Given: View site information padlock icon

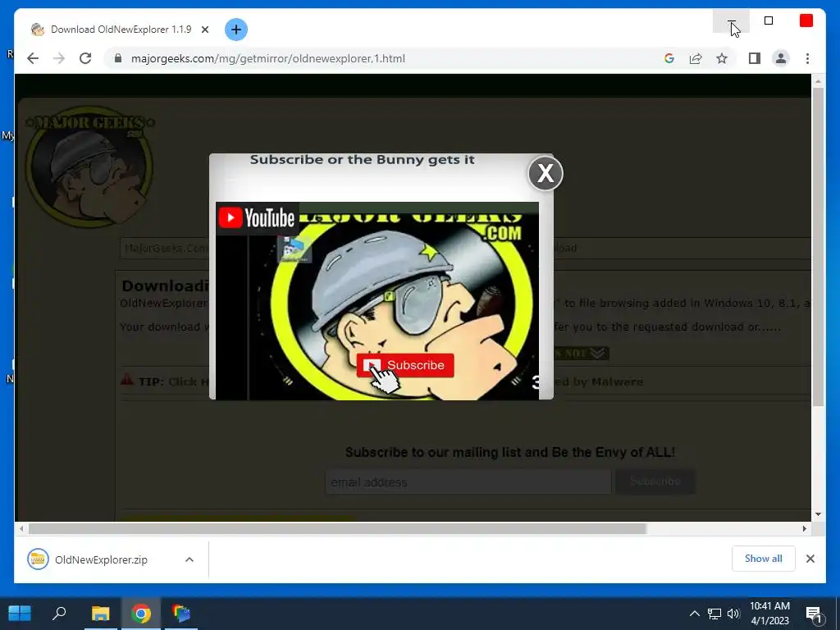Looking at the screenshot, I should [118, 58].
